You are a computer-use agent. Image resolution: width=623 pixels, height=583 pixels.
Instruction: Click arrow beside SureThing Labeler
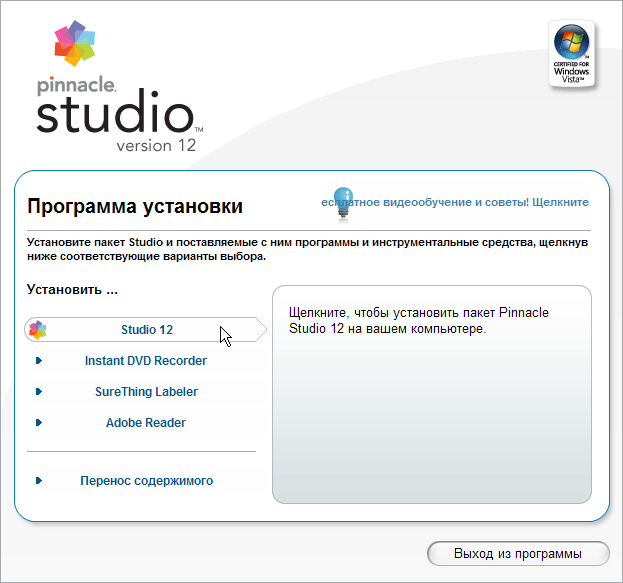(x=39, y=391)
